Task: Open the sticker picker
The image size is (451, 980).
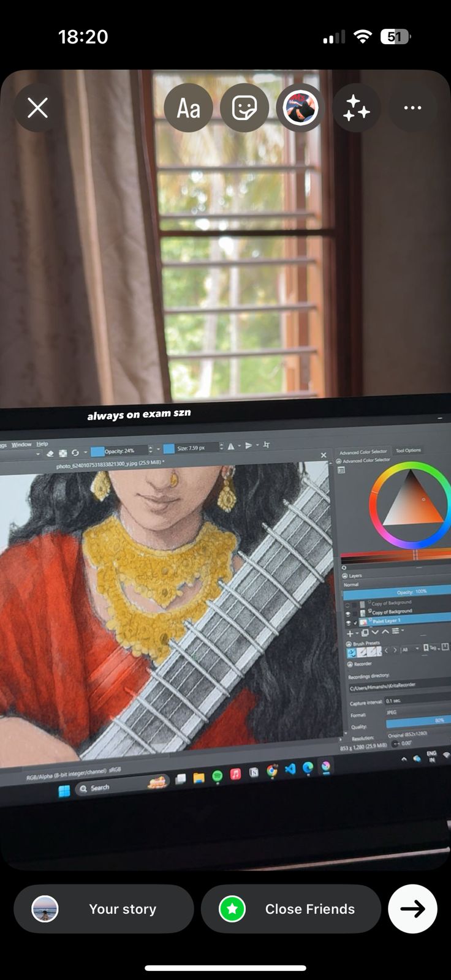Action: pos(244,108)
